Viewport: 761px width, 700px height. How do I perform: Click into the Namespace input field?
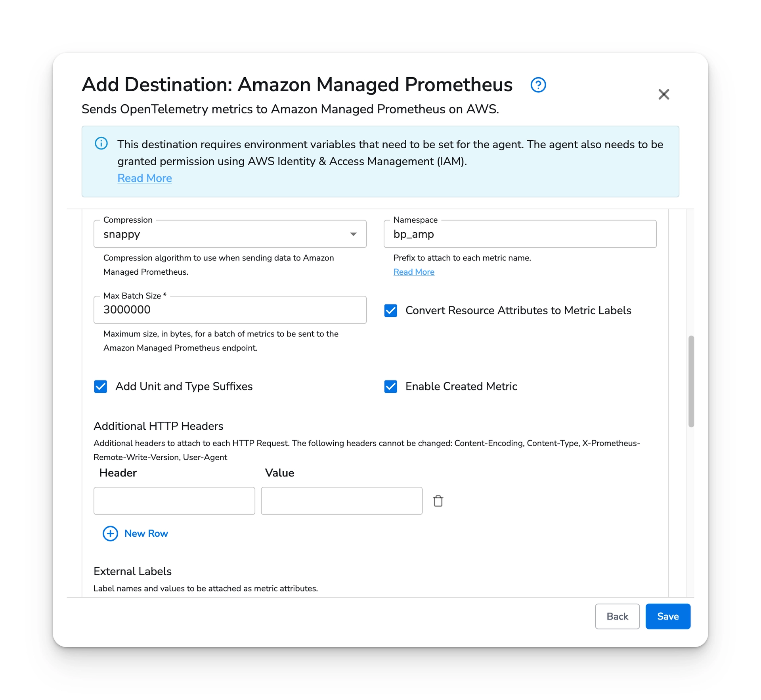(520, 234)
